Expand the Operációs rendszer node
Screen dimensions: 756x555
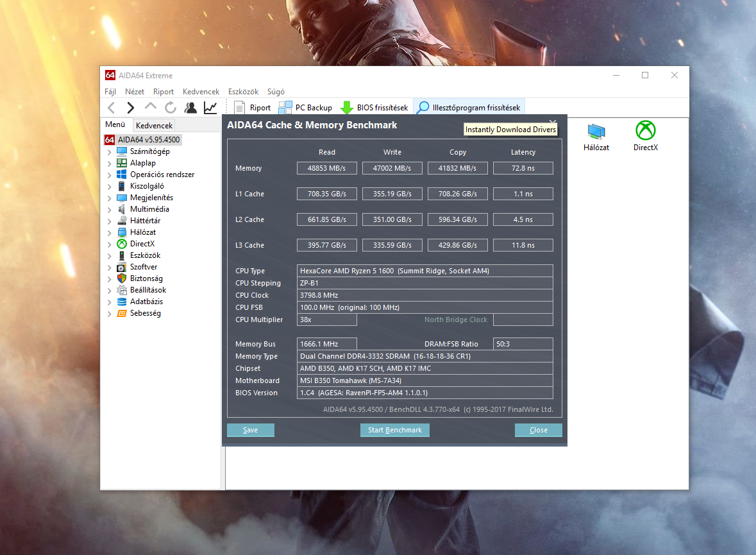[110, 175]
